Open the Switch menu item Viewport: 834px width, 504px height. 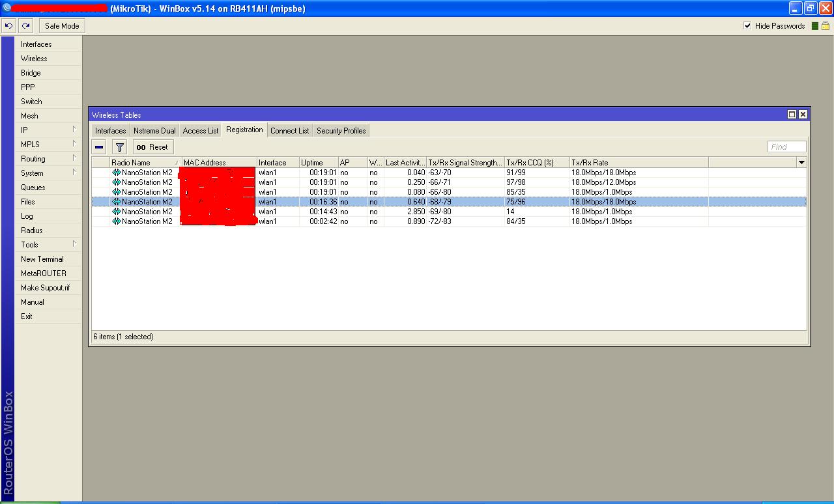tap(49, 102)
